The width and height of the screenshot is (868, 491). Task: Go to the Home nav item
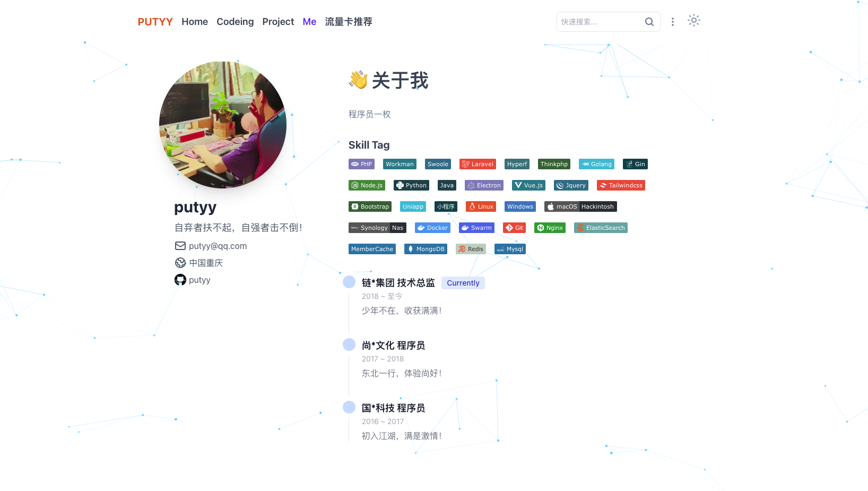[x=195, y=22]
